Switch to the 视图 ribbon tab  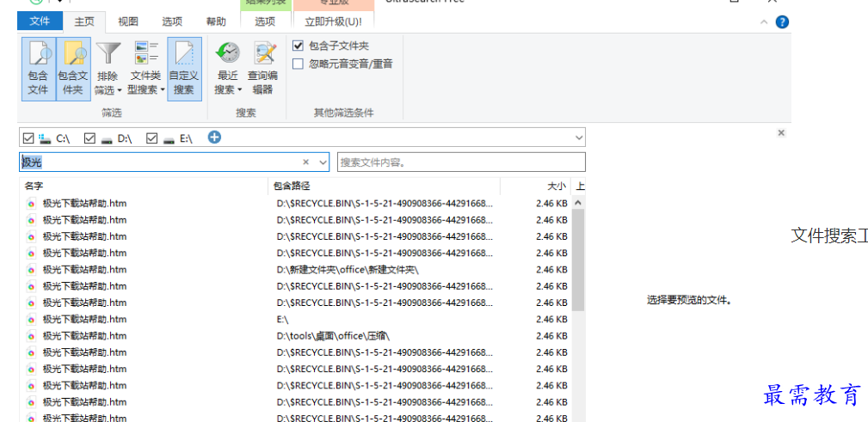[128, 21]
